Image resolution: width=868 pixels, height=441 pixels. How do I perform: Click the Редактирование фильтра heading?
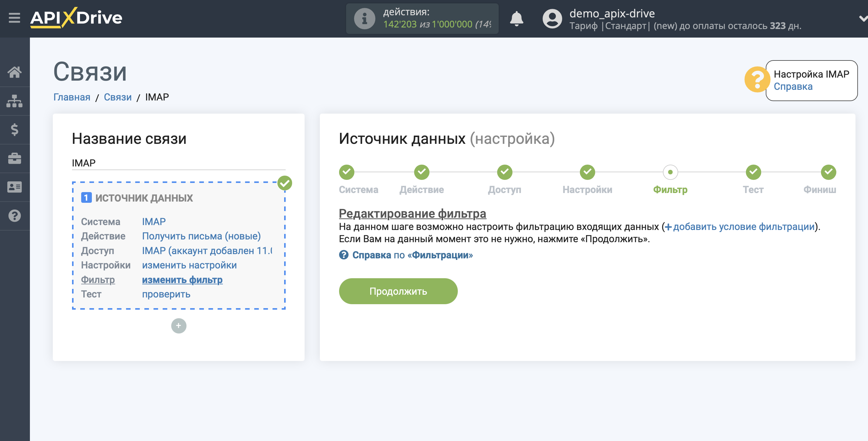click(x=412, y=213)
